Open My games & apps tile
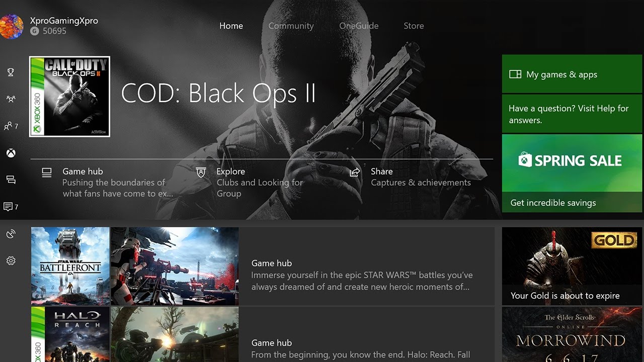 [572, 74]
